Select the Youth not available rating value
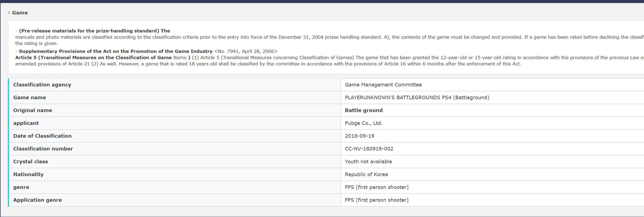 pos(368,162)
